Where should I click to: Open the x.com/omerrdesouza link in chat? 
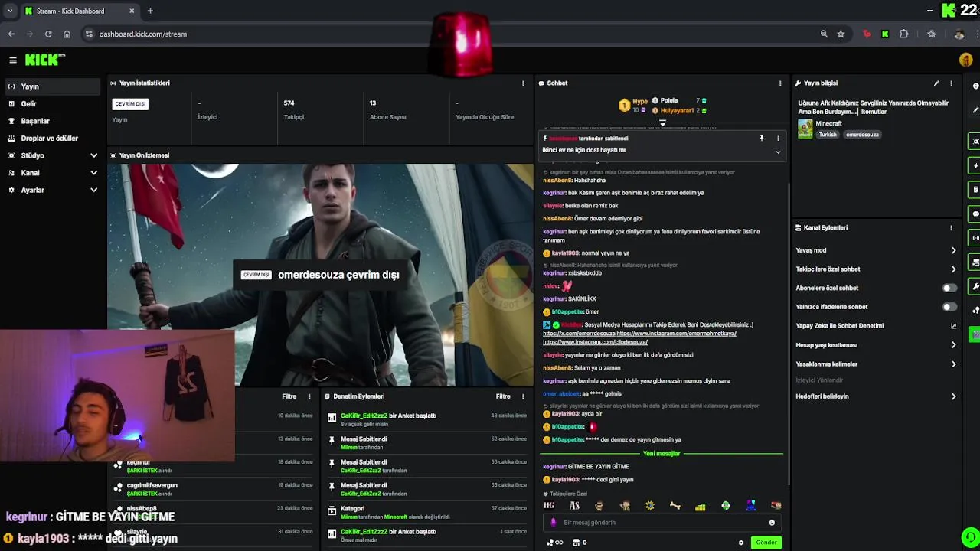(x=579, y=334)
